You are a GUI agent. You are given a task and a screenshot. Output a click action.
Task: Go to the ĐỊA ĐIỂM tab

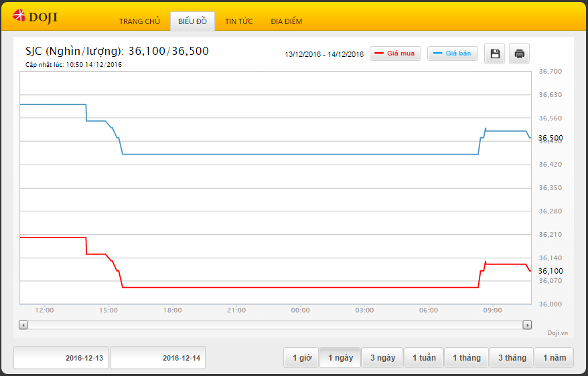287,21
